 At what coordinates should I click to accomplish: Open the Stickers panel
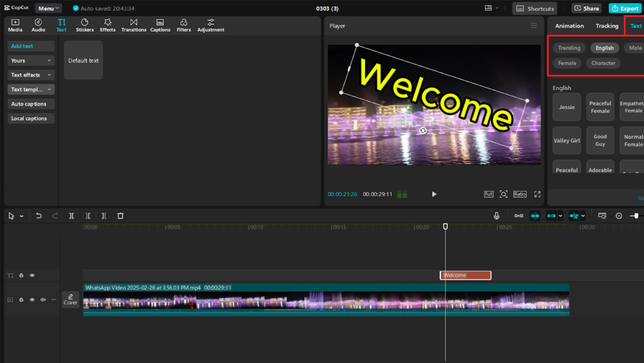84,25
